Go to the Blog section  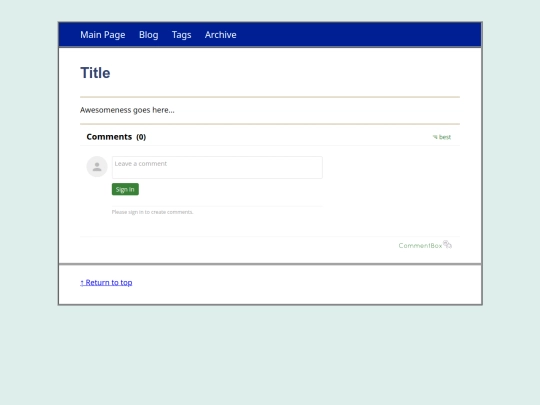point(148,35)
